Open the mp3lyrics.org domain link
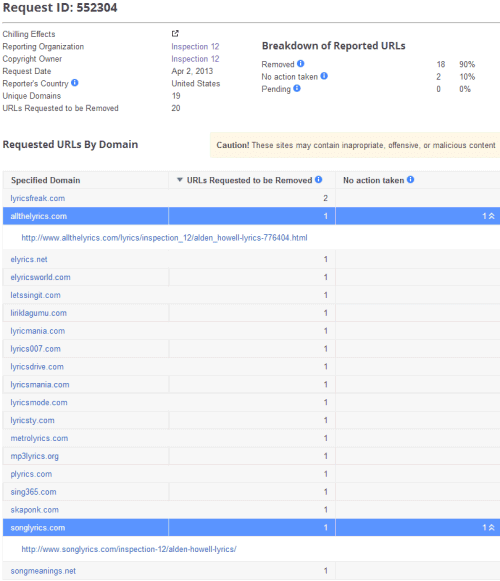500x581 pixels. click(x=34, y=456)
